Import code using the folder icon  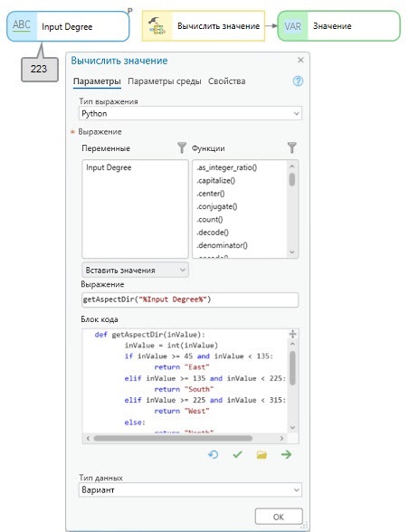[x=262, y=454]
